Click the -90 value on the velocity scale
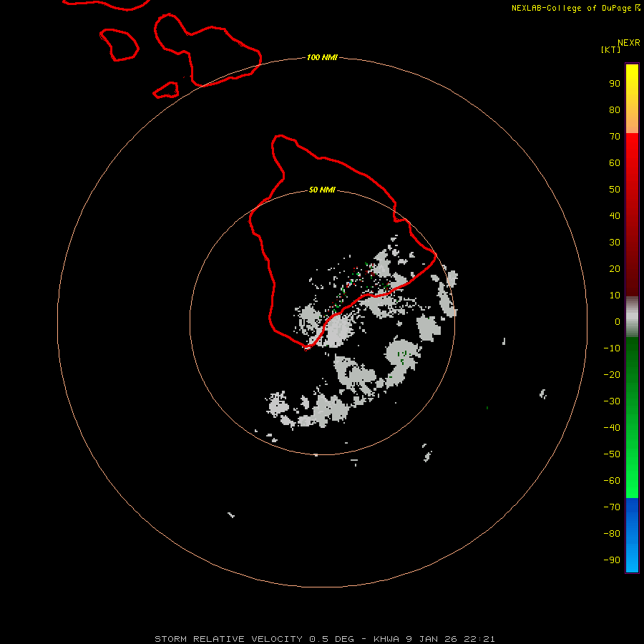The image size is (644, 644). click(x=612, y=560)
